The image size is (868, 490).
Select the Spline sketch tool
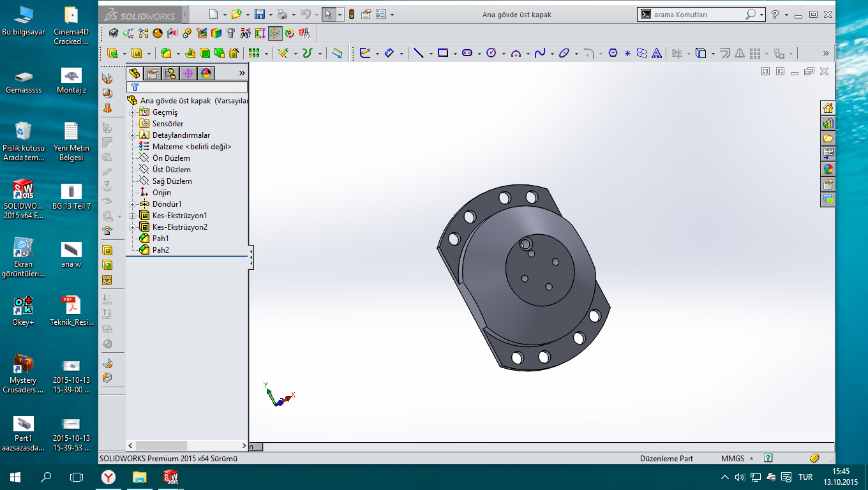[x=540, y=54]
